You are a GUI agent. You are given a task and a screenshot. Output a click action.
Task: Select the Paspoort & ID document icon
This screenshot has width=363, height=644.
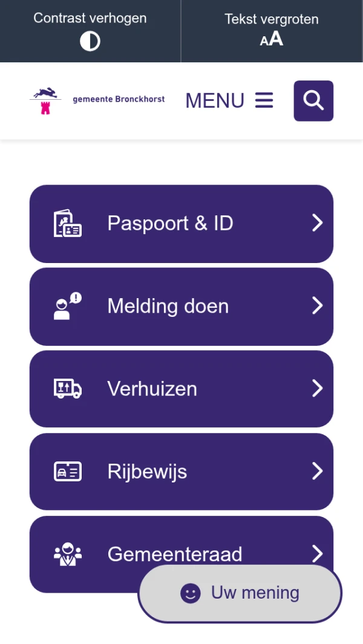point(67,223)
